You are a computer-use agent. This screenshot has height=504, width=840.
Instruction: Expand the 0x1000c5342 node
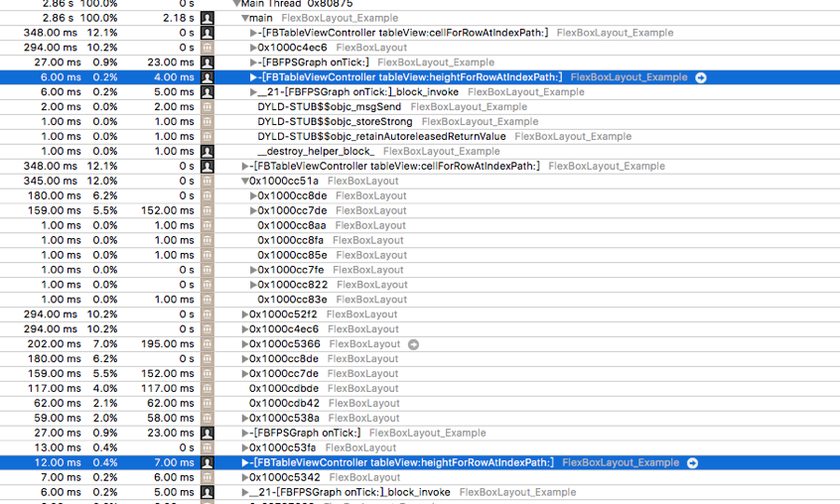point(245,477)
